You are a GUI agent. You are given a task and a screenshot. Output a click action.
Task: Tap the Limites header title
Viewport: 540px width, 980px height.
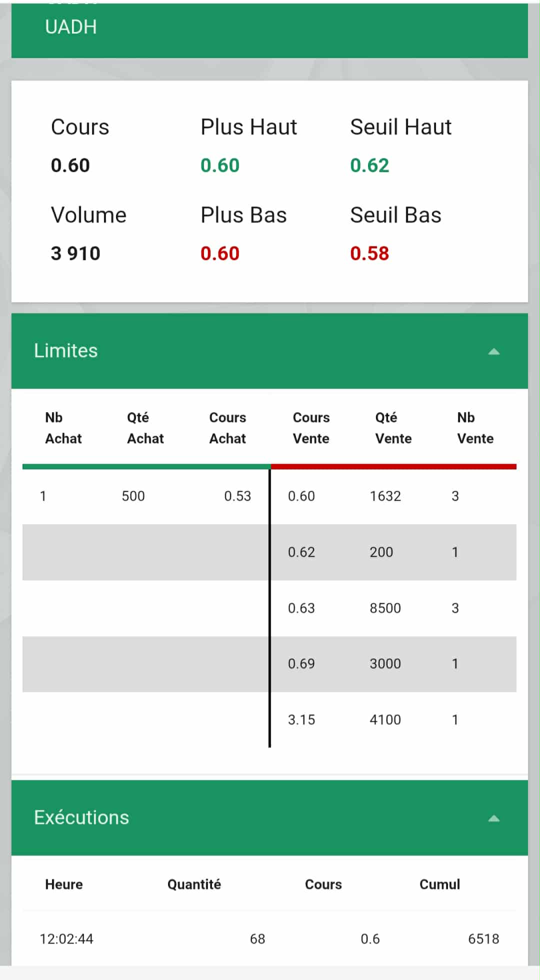66,351
